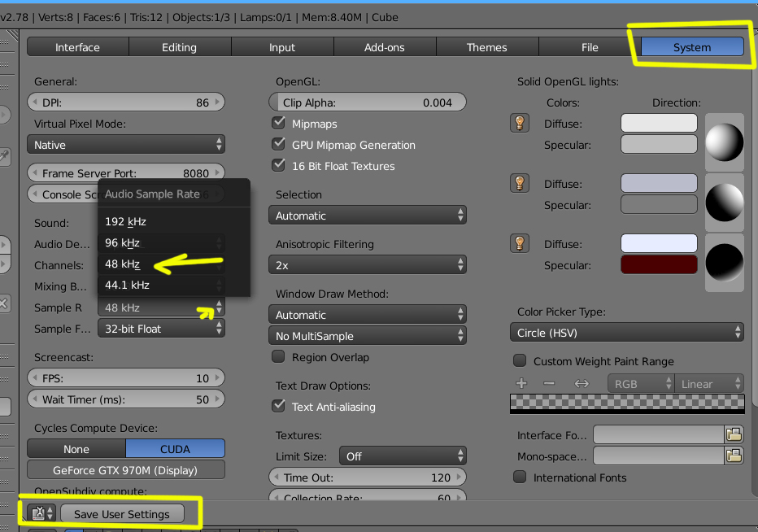Click the texture Time Out field
The image size is (758, 532).
tap(368, 477)
